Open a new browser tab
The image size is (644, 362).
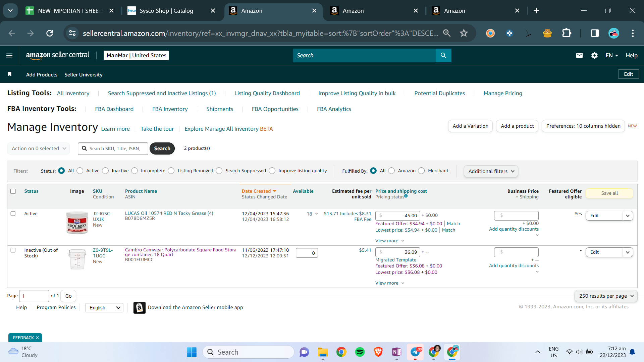tap(536, 11)
